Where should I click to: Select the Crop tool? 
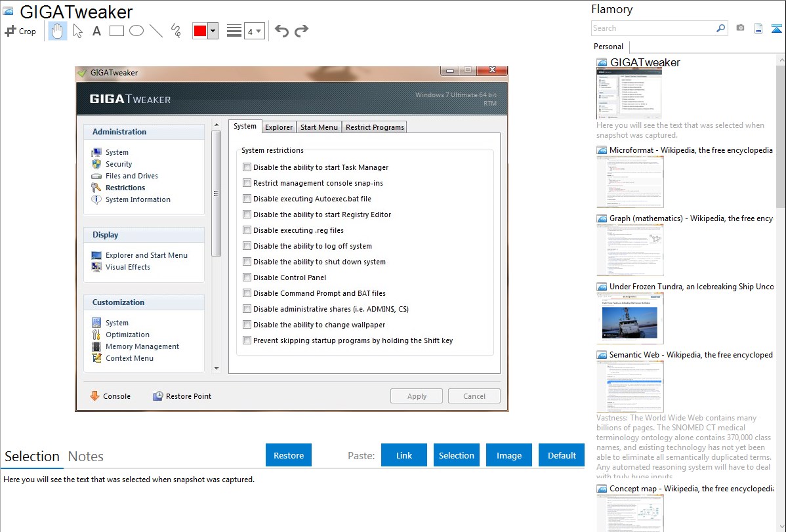(20, 31)
